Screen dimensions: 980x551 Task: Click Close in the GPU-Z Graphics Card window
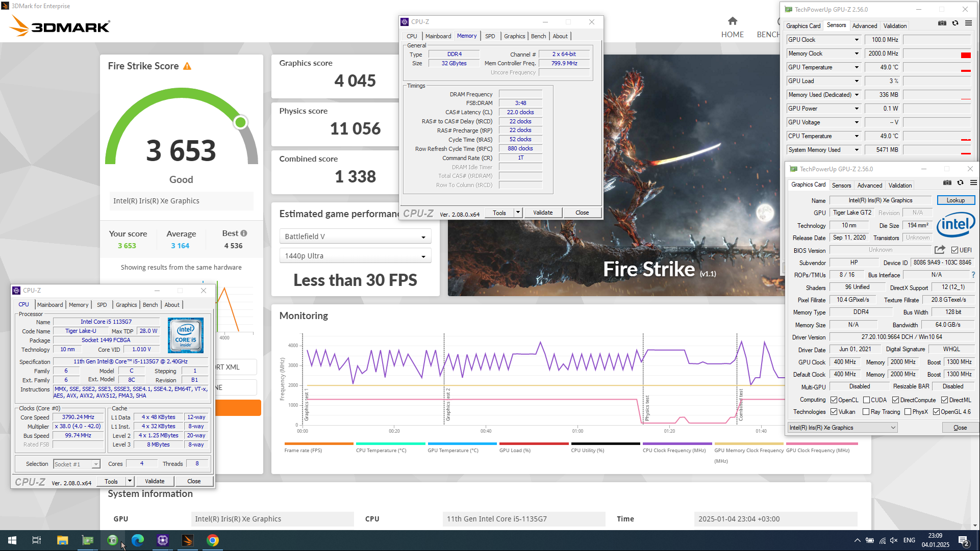960,428
